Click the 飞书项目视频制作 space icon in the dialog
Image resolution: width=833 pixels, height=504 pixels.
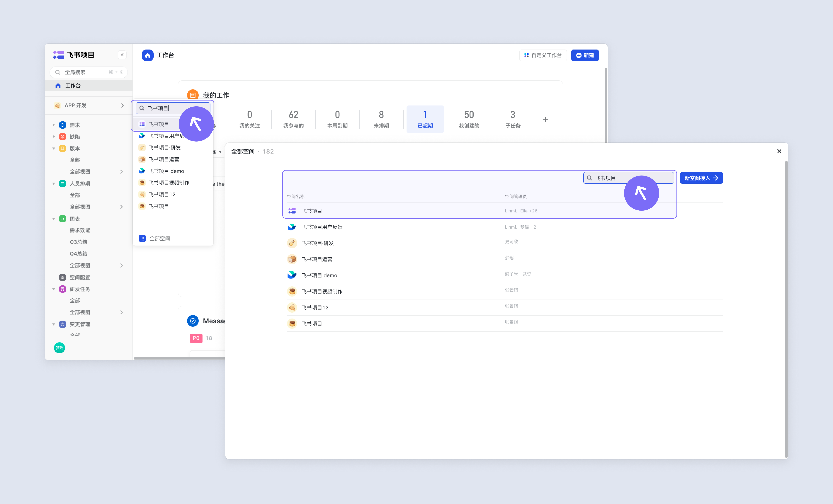pos(292,291)
